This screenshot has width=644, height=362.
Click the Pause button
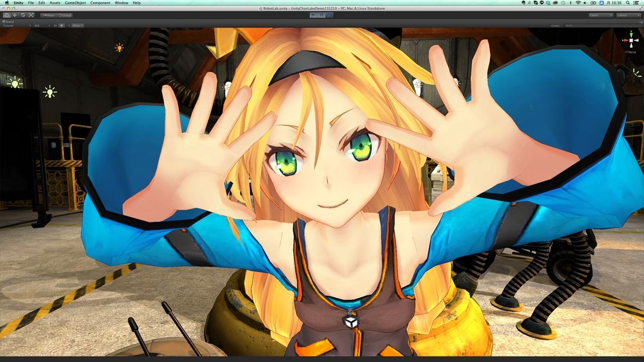click(321, 15)
